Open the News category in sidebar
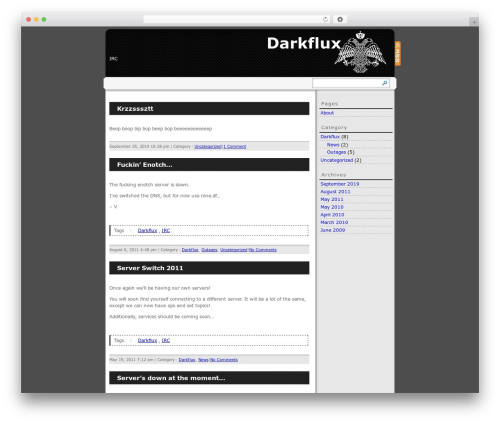Screen dimensions: 500x423 [x=333, y=145]
